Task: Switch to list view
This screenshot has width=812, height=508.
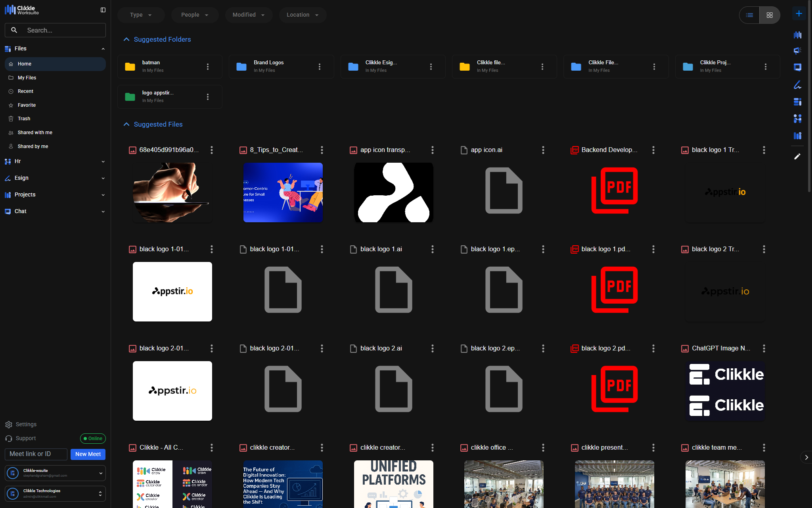Action: (749, 15)
